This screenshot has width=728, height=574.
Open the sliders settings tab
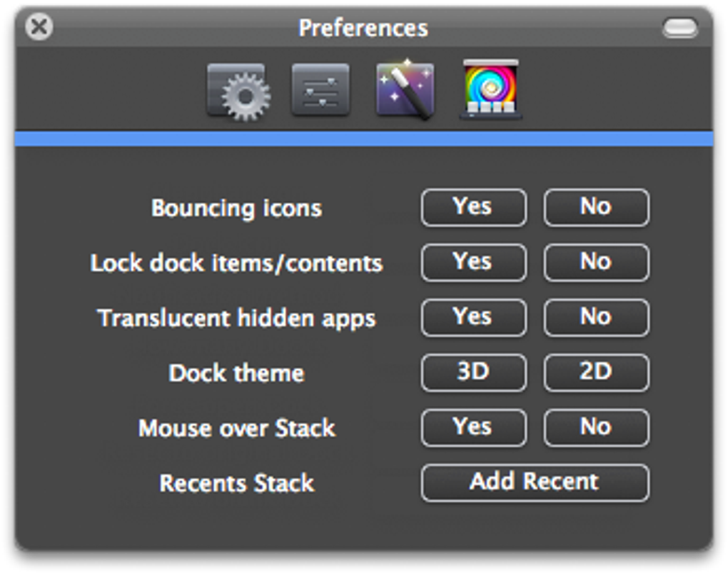point(320,90)
